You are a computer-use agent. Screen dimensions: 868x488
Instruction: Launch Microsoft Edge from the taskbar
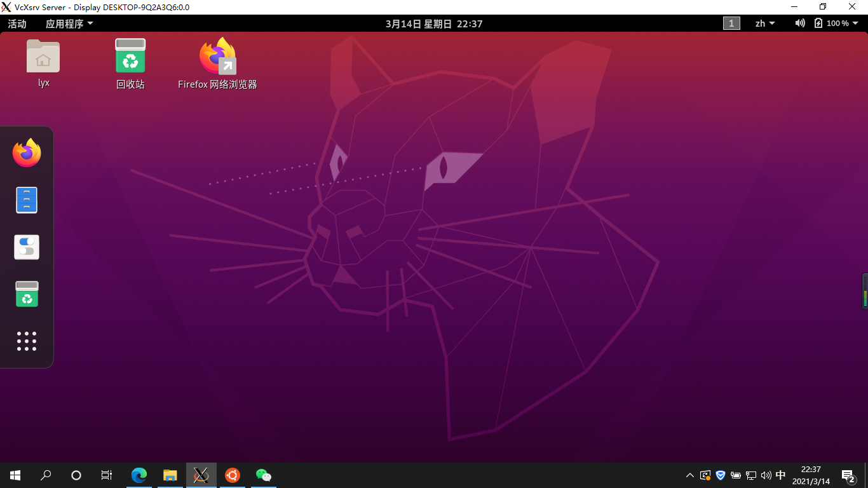point(139,475)
